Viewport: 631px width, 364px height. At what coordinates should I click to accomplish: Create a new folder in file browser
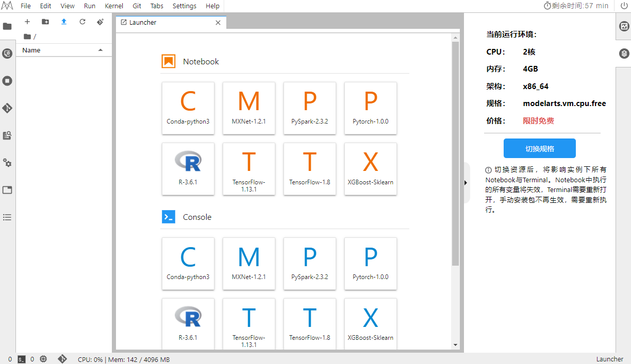[45, 22]
